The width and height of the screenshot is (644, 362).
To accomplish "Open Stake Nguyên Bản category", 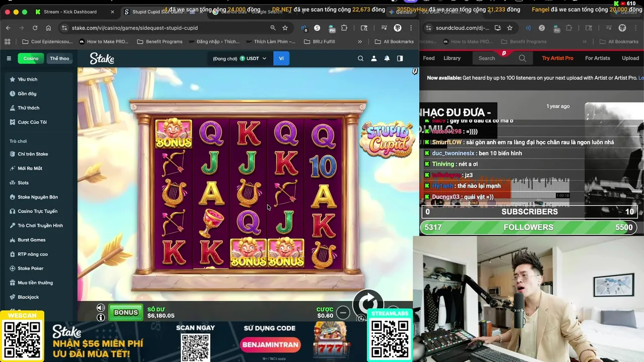I will pyautogui.click(x=39, y=197).
